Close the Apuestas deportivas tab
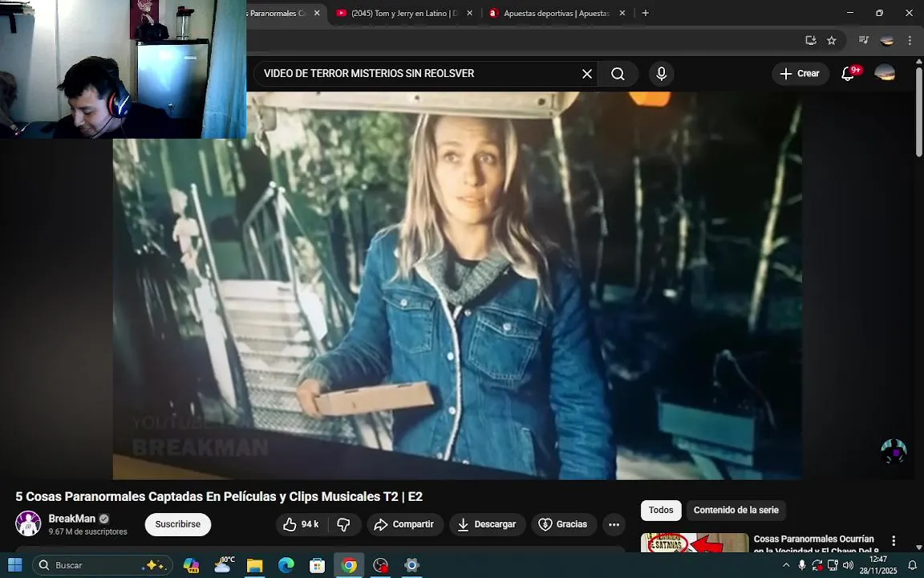The width and height of the screenshot is (924, 578). pos(622,13)
